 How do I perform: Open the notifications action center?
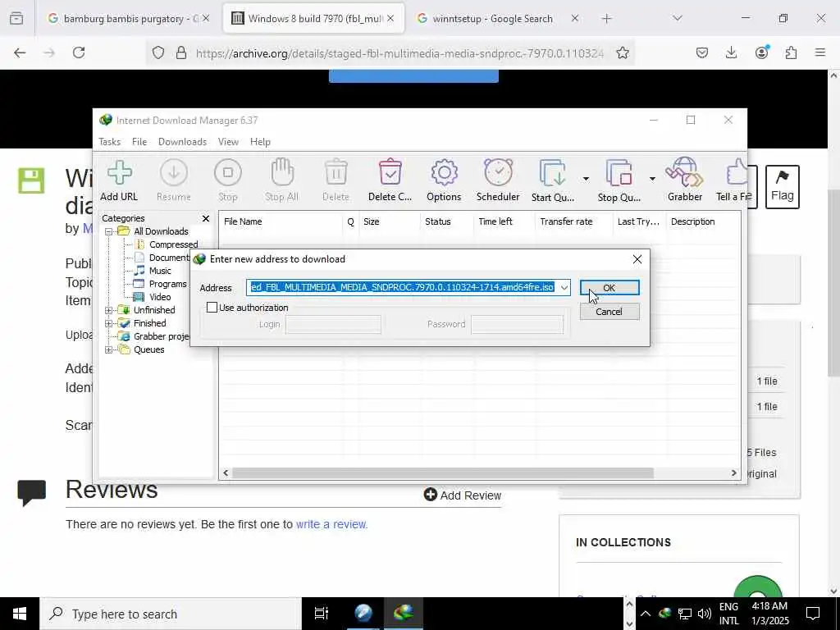[x=813, y=614]
